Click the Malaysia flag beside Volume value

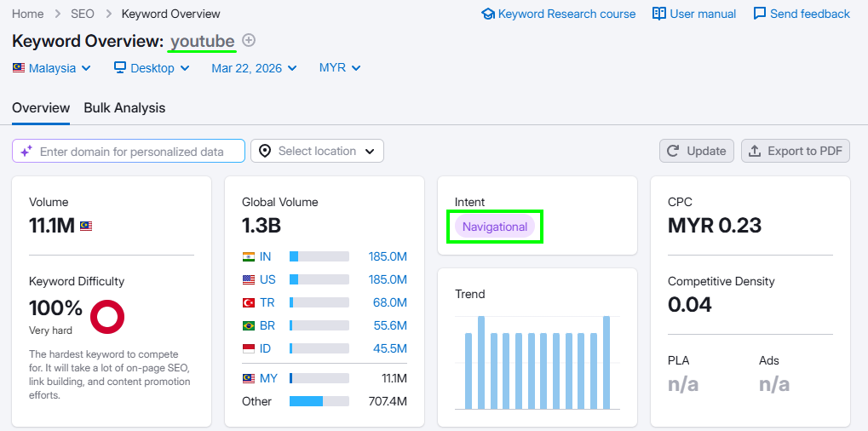tap(86, 227)
